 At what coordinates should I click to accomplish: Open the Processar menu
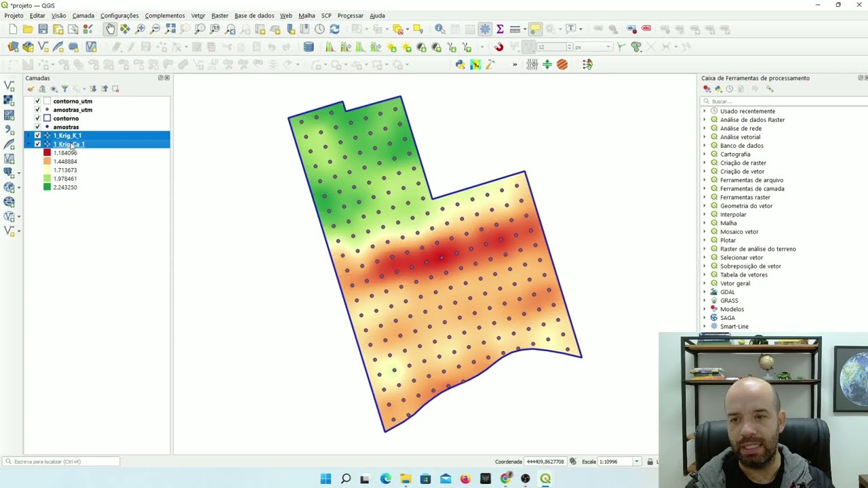pyautogui.click(x=351, y=16)
